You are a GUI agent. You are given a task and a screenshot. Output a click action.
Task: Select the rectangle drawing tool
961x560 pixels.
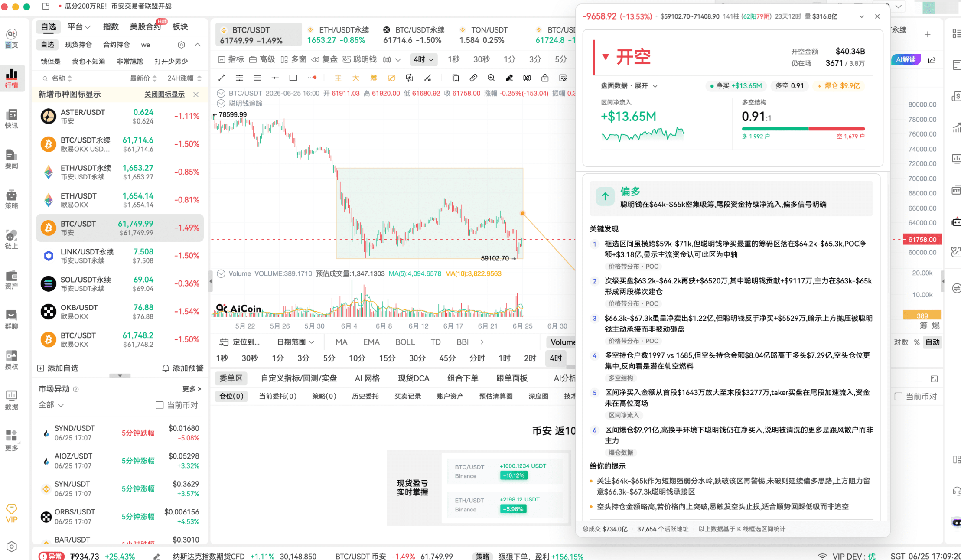[293, 78]
